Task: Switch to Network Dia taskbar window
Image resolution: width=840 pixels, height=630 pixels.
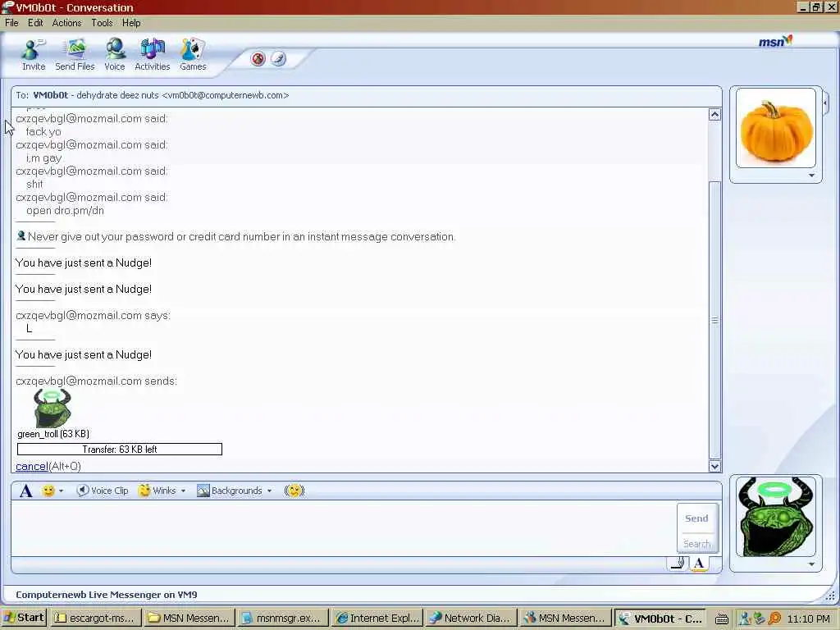Action: [471, 618]
